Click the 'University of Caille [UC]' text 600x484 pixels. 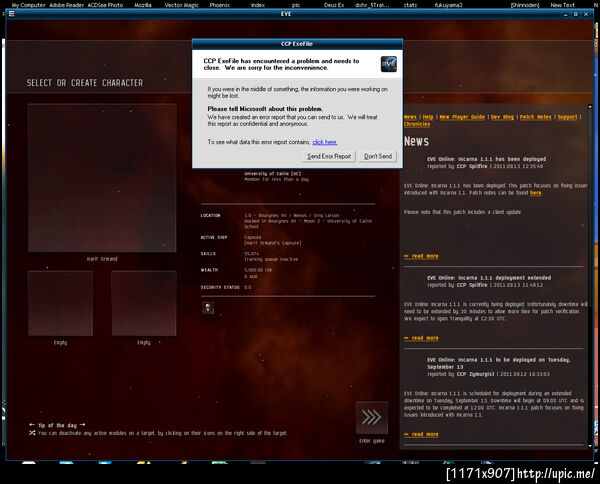272,174
